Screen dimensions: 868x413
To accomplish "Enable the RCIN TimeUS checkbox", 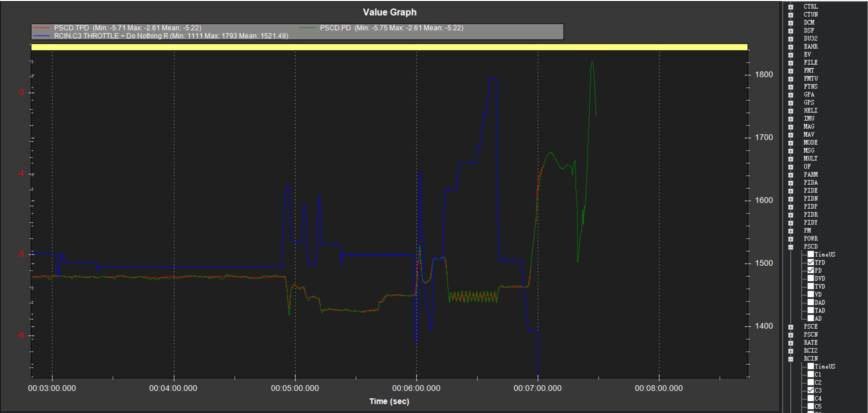I will (811, 366).
